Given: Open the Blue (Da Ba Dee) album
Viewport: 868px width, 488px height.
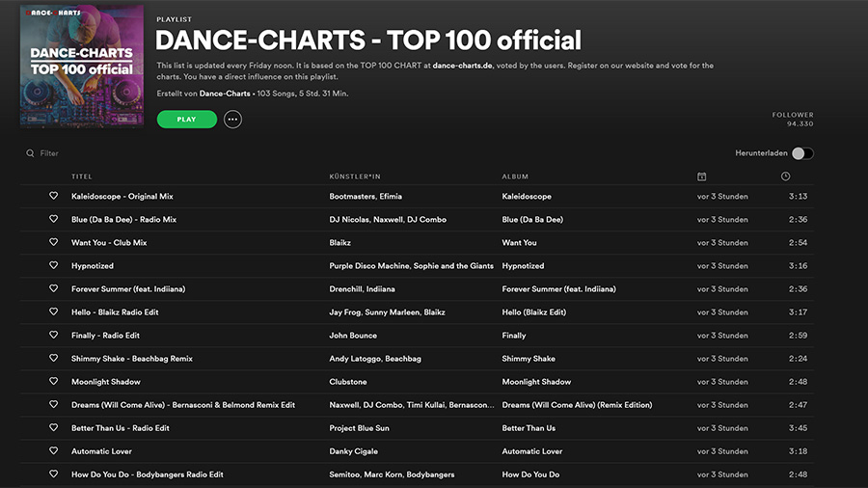Looking at the screenshot, I should click(532, 220).
